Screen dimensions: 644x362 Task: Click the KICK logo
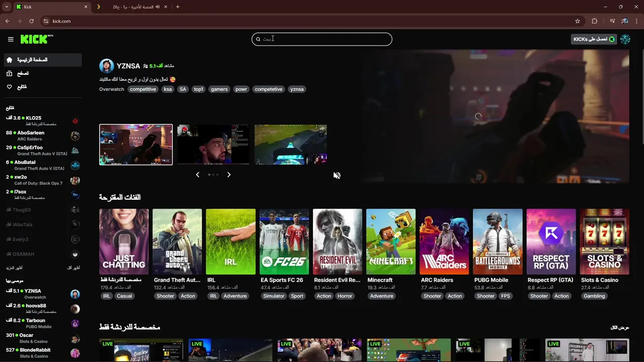[x=37, y=39]
